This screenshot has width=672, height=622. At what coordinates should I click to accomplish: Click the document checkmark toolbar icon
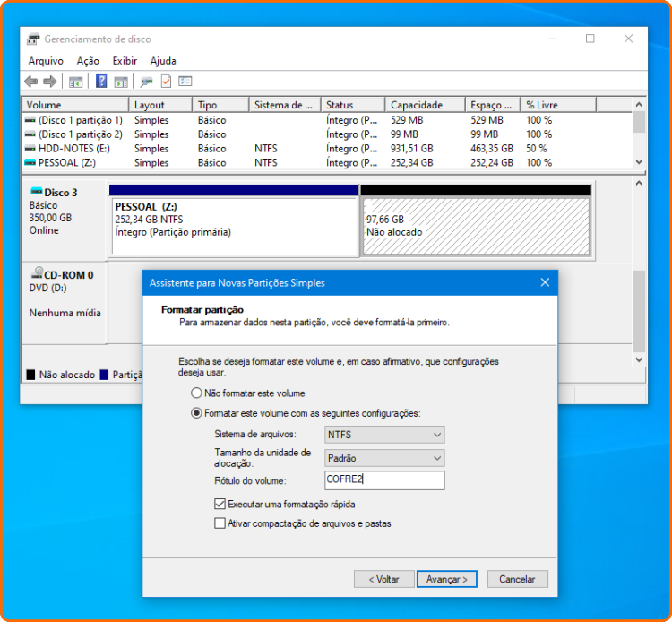(166, 81)
